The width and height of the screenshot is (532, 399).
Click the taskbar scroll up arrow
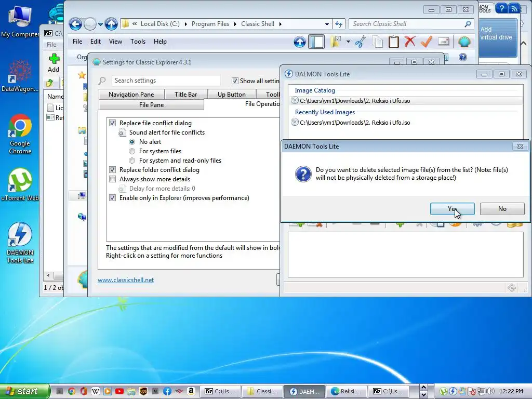click(423, 387)
